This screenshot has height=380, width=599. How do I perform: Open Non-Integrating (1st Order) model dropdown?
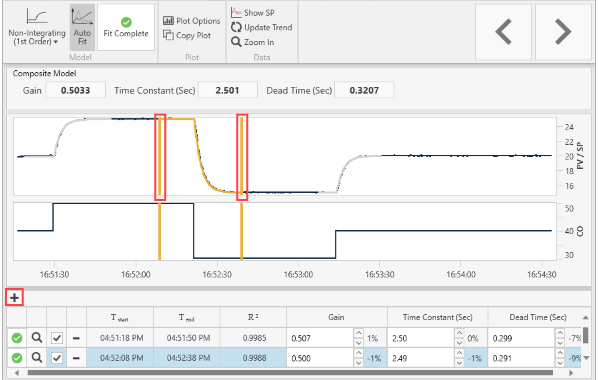(x=37, y=27)
